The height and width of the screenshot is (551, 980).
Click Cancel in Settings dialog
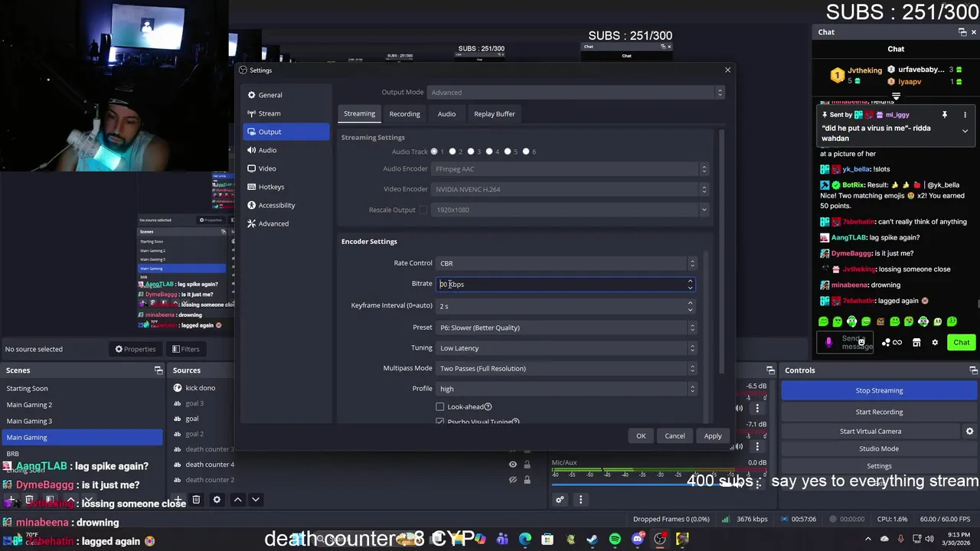pyautogui.click(x=675, y=436)
